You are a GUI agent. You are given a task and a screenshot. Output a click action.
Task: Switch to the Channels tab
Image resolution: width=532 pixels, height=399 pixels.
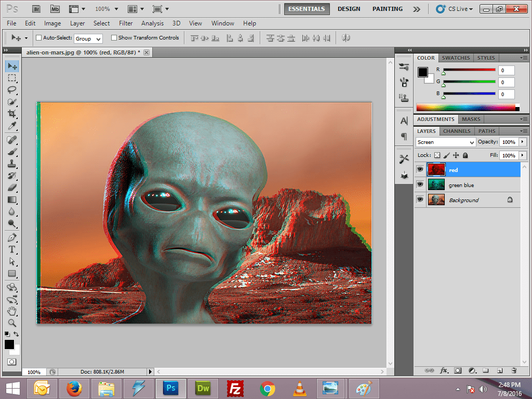[457, 131]
